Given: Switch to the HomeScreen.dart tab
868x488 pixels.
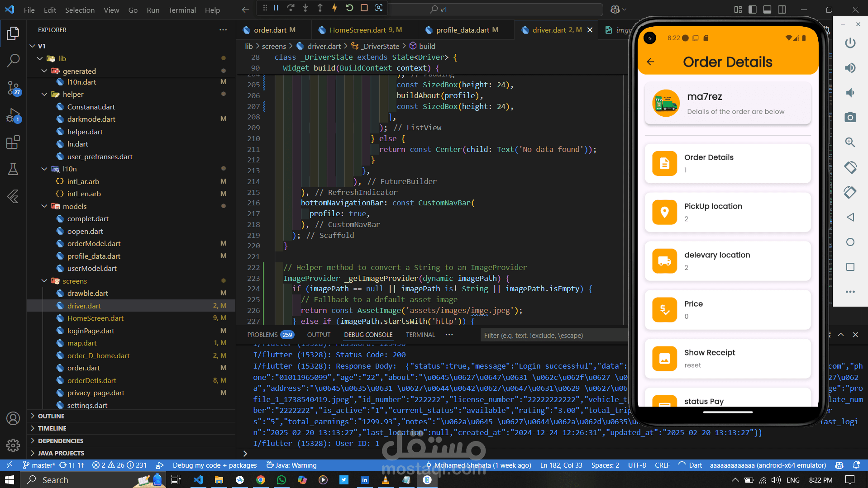Looking at the screenshot, I should pos(358,30).
